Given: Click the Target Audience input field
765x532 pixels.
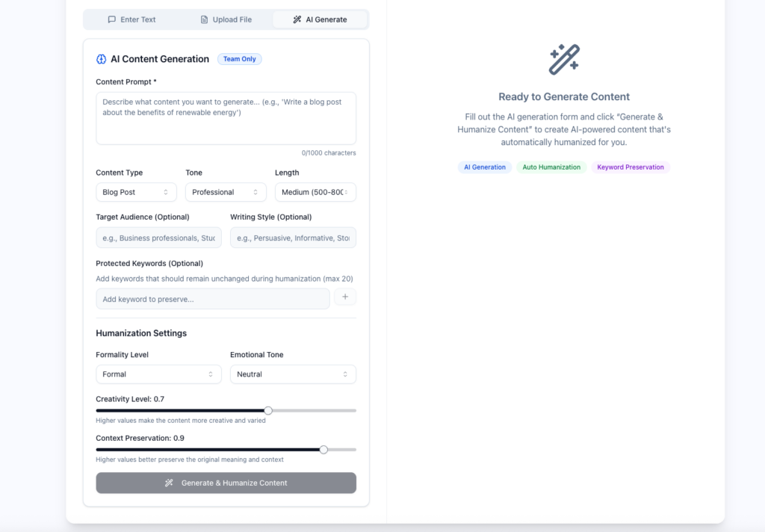Looking at the screenshot, I should (x=158, y=238).
